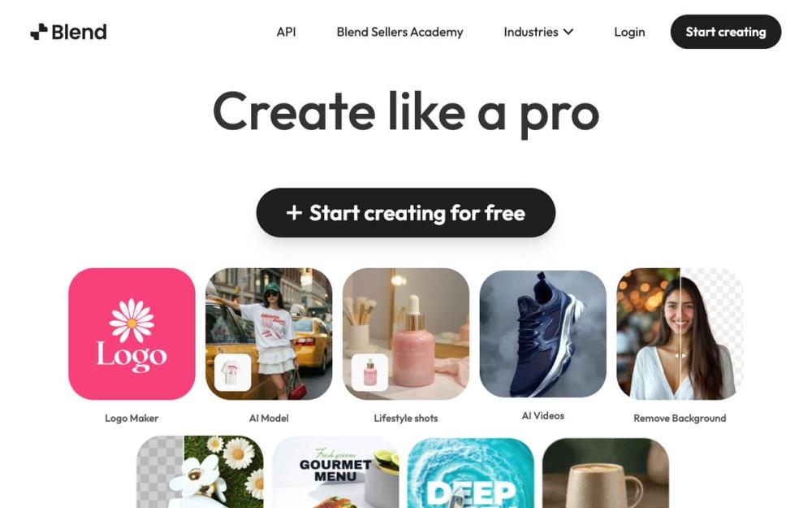The image size is (812, 508).
Task: Click the before-after slider handle on portrait
Action: [680, 356]
